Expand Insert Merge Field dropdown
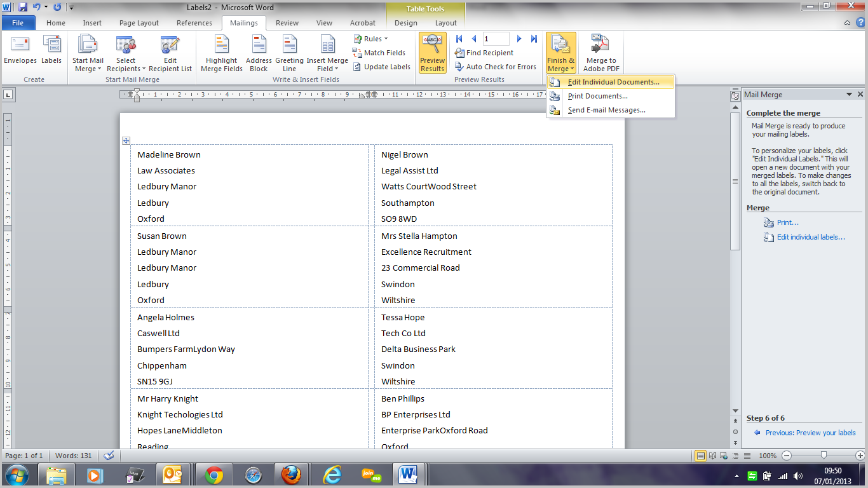Screen dimensions: 868x488 tap(327, 53)
